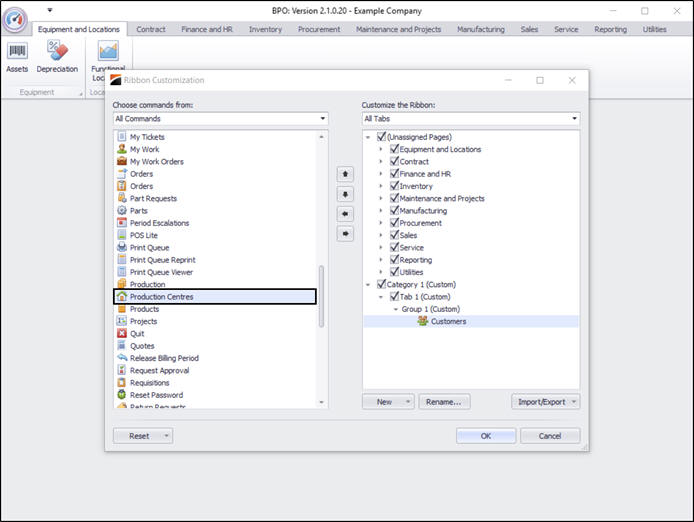The height and width of the screenshot is (522, 694).
Task: Click the Assets barcode icon in ribbon
Action: tap(17, 51)
